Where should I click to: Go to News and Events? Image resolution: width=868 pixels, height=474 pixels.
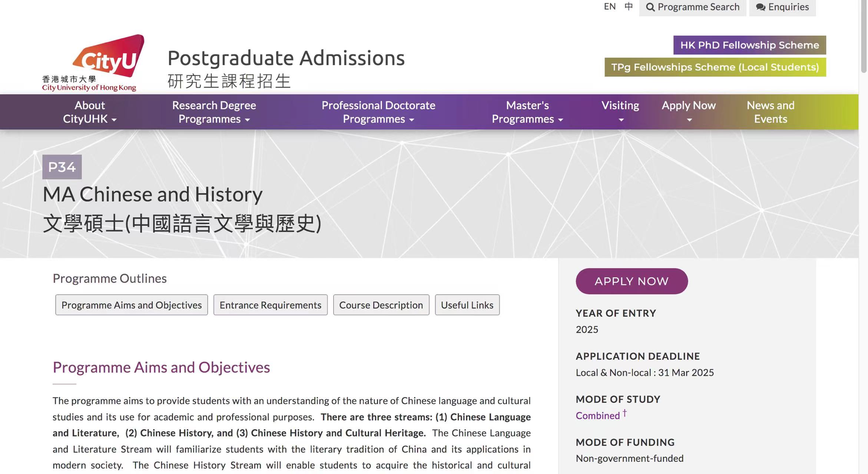pyautogui.click(x=770, y=112)
